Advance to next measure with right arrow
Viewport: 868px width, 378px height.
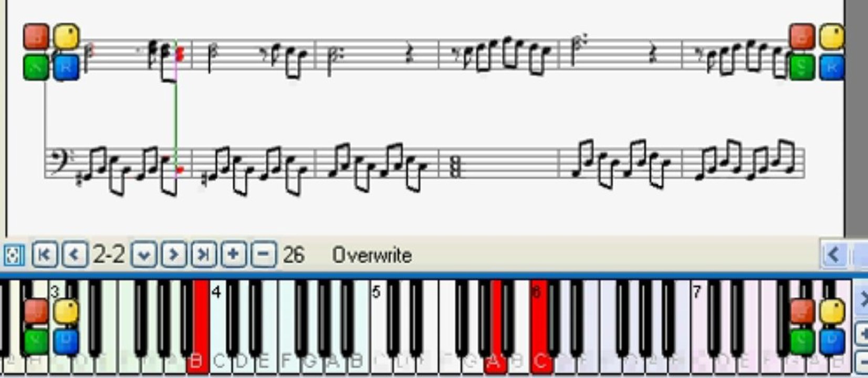pos(174,255)
